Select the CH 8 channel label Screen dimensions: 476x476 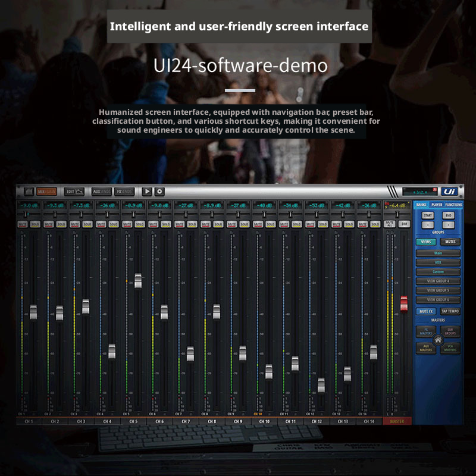(212, 421)
